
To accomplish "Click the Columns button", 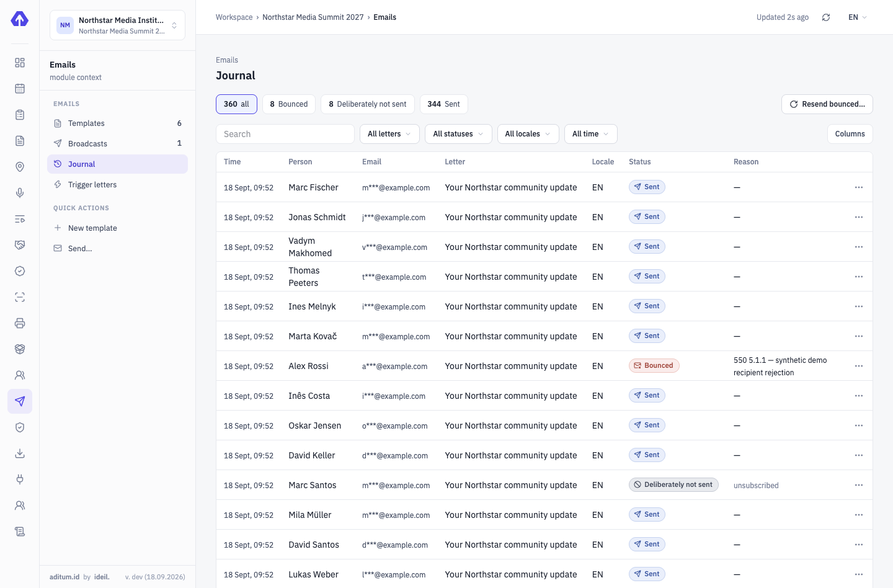I will (850, 134).
